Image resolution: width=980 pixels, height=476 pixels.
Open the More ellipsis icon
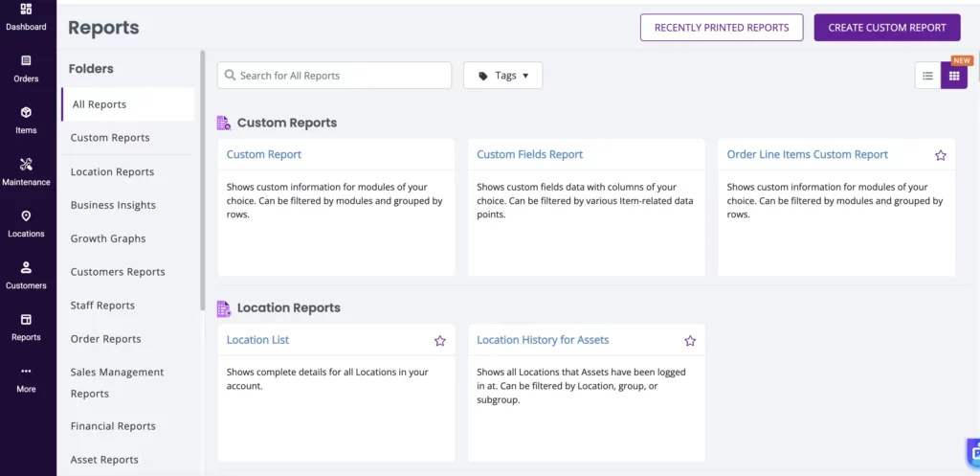click(x=26, y=371)
